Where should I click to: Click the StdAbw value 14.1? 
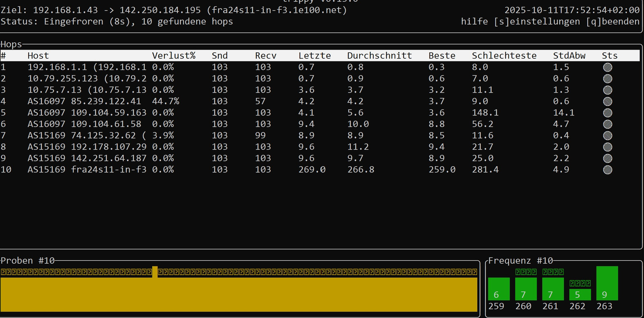coord(564,113)
